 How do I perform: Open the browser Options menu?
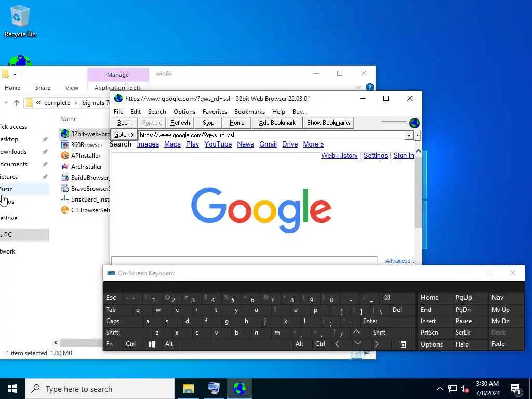[x=184, y=112]
